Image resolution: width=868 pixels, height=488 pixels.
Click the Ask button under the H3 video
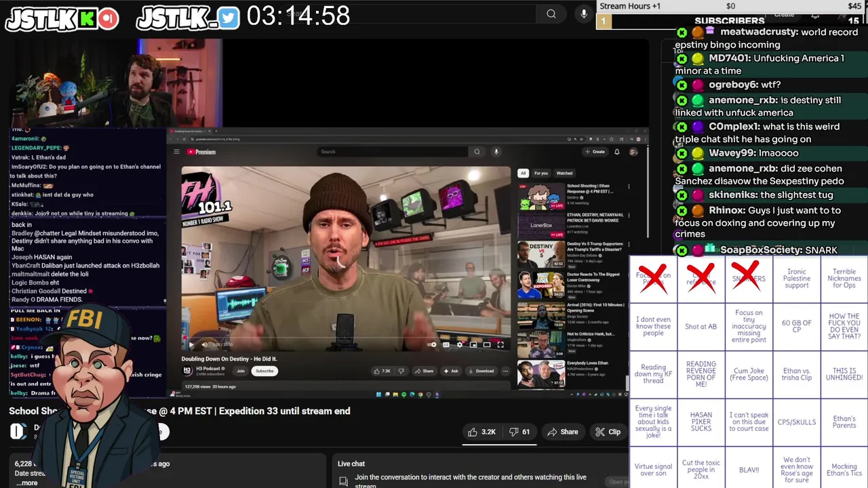tap(451, 371)
